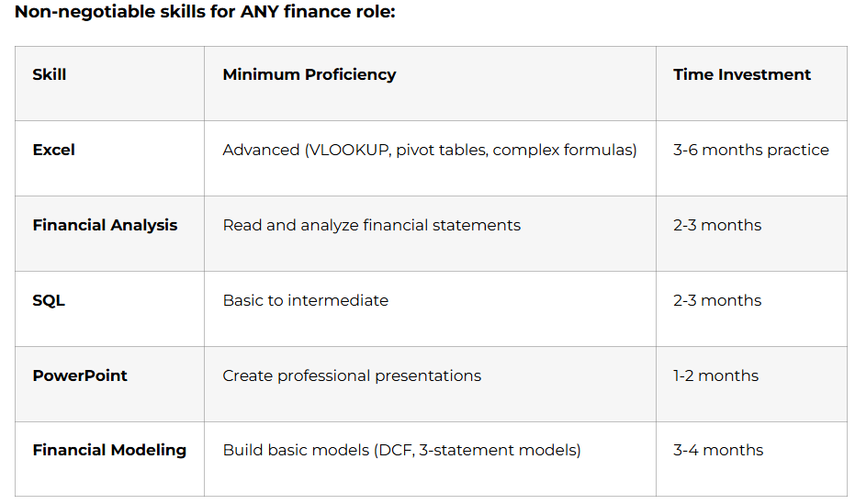855x504 pixels.
Task: Click the 'Skill' column header
Action: coord(50,75)
